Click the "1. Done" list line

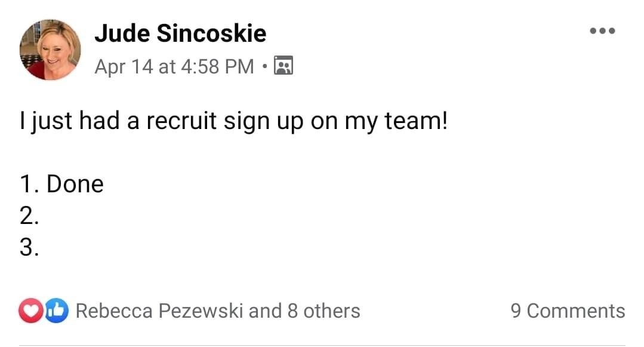point(61,184)
